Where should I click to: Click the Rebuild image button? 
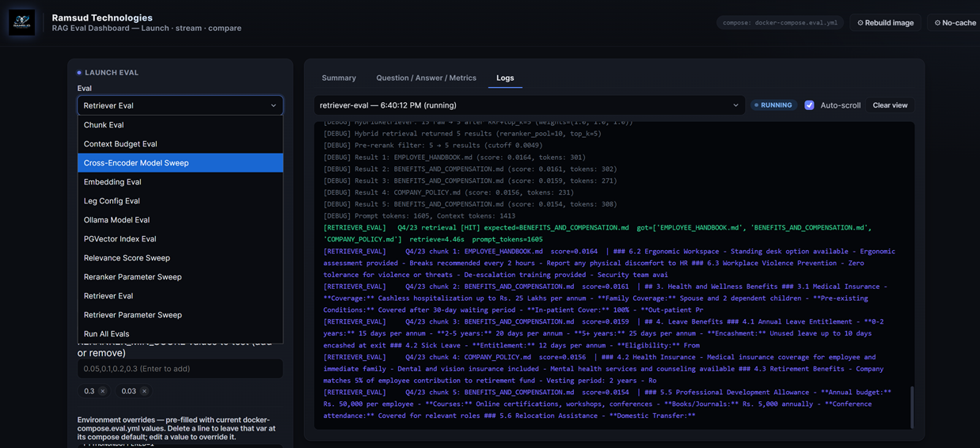pyautogui.click(x=886, y=23)
